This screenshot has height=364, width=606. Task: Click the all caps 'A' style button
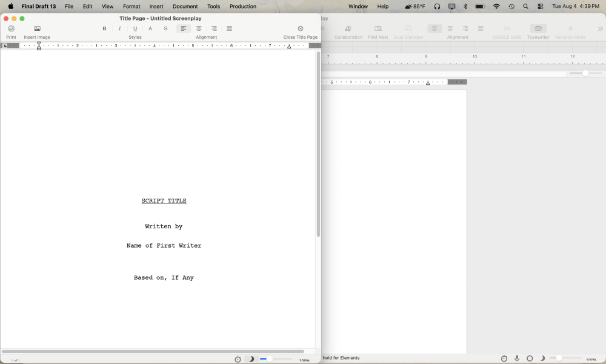[x=150, y=28]
